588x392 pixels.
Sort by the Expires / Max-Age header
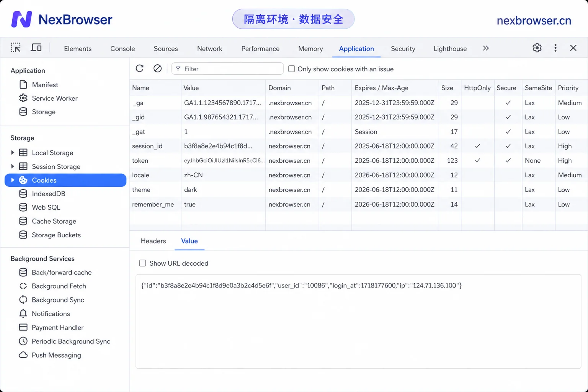click(395, 88)
